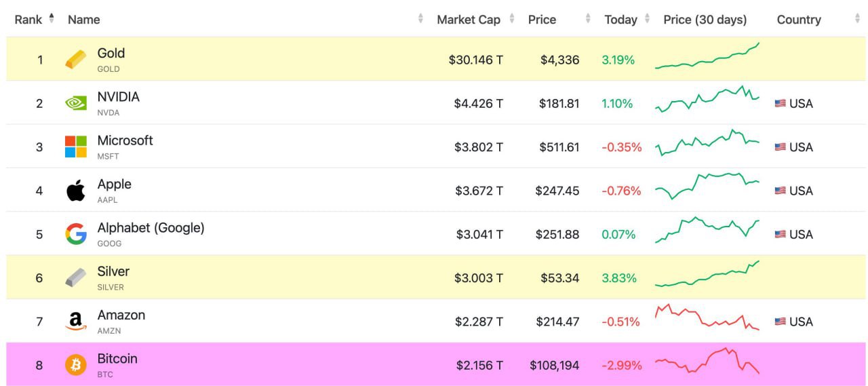Click the Gold bar icon

(76, 60)
